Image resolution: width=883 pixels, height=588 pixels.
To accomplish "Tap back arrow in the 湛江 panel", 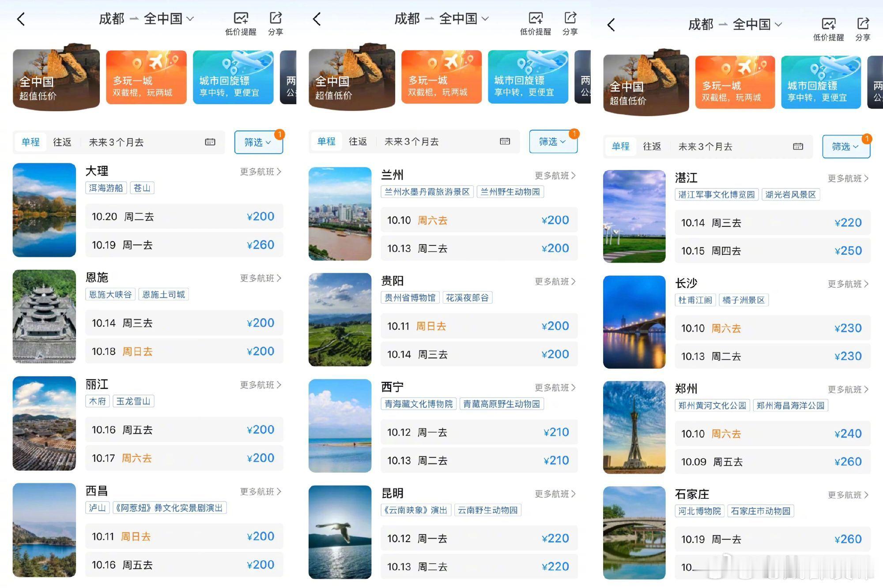I will (611, 25).
